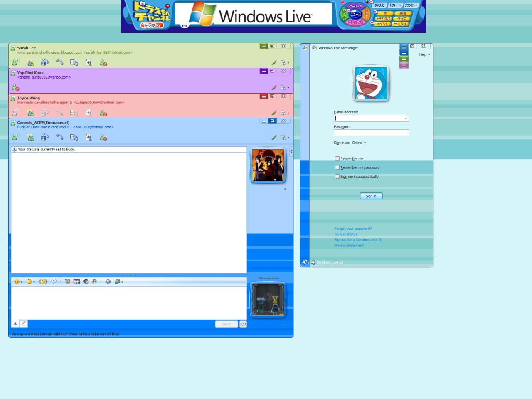Open games icon in Genesis_ACE conversation

point(89,138)
